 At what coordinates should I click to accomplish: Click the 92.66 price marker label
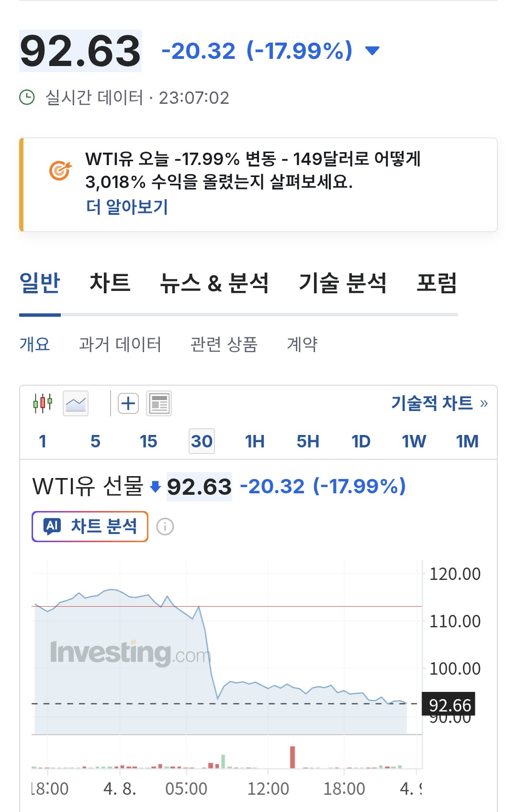coord(449,705)
